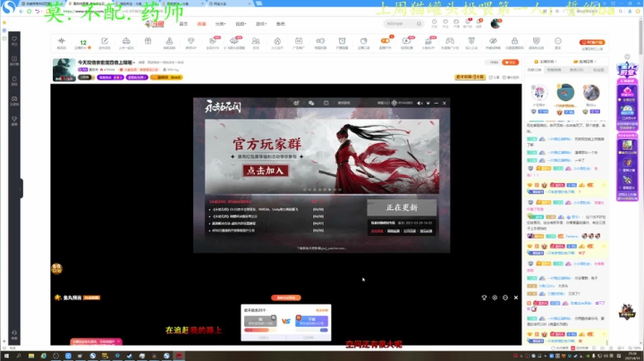Open the launcher dropdown triangle menu

click(428, 103)
